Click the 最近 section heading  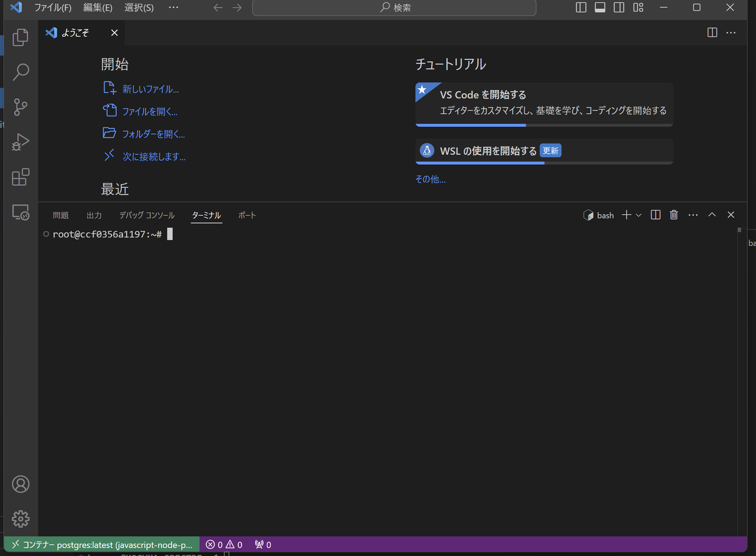pyautogui.click(x=115, y=189)
